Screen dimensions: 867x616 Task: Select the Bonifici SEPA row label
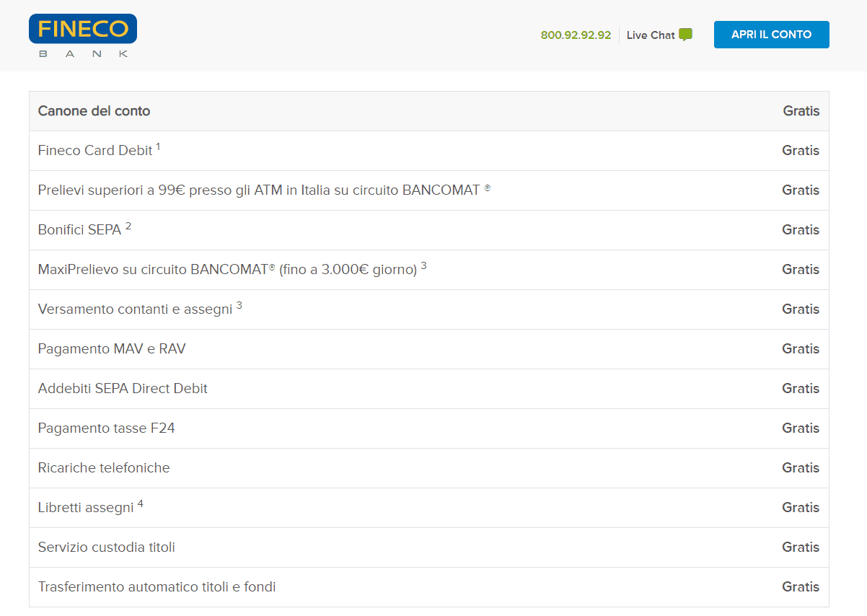pos(79,230)
